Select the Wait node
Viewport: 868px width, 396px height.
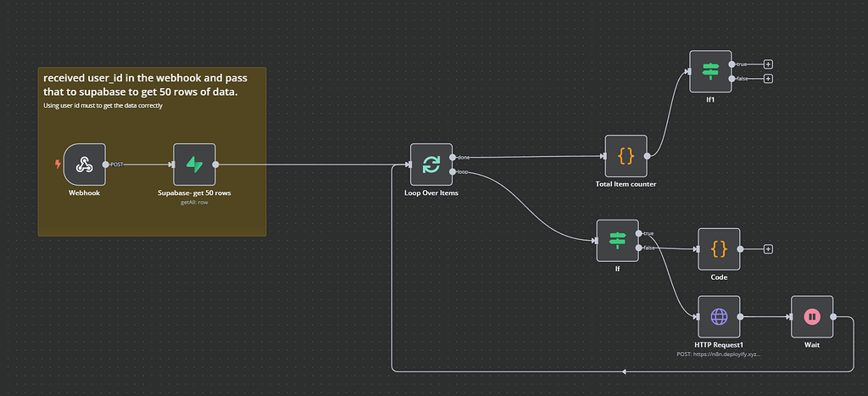click(x=811, y=316)
